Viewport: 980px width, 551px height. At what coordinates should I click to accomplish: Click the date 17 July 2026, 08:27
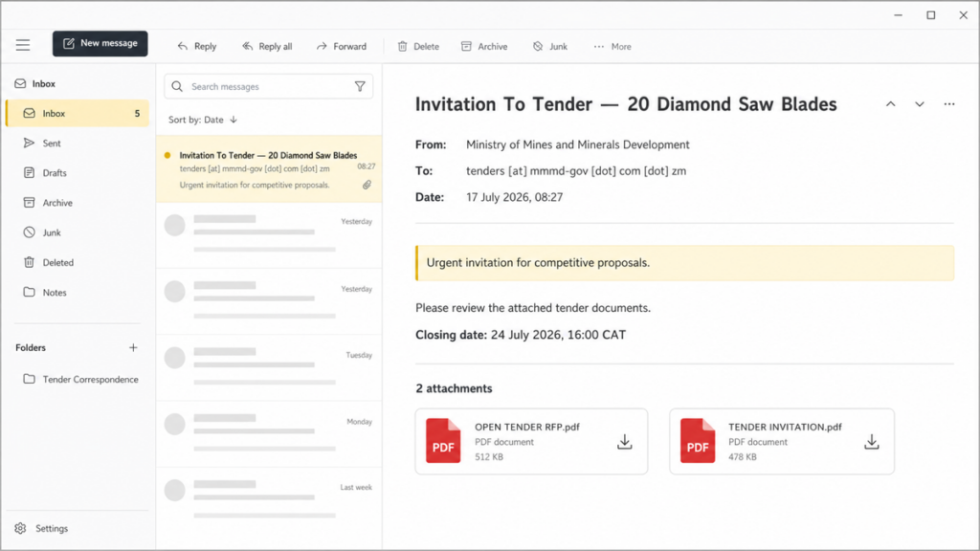click(x=514, y=197)
